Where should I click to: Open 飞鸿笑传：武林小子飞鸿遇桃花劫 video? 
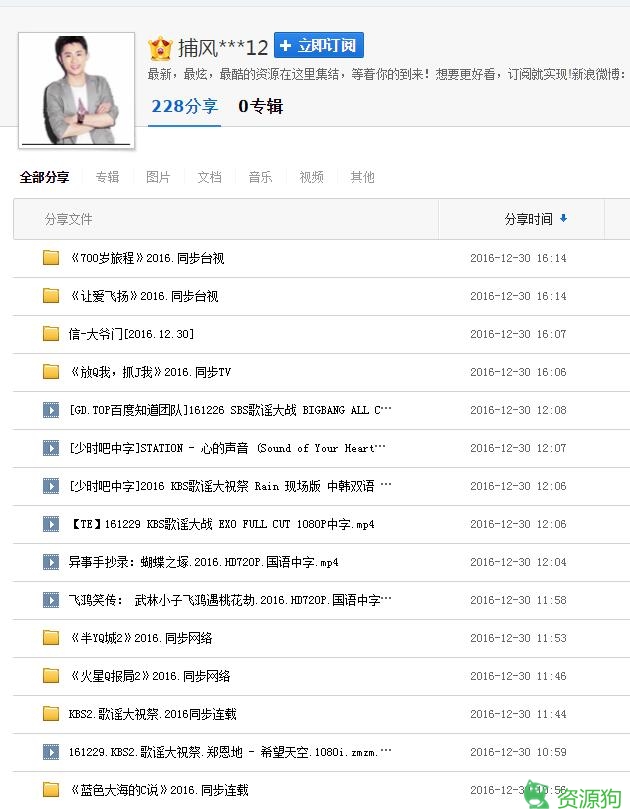pos(230,600)
